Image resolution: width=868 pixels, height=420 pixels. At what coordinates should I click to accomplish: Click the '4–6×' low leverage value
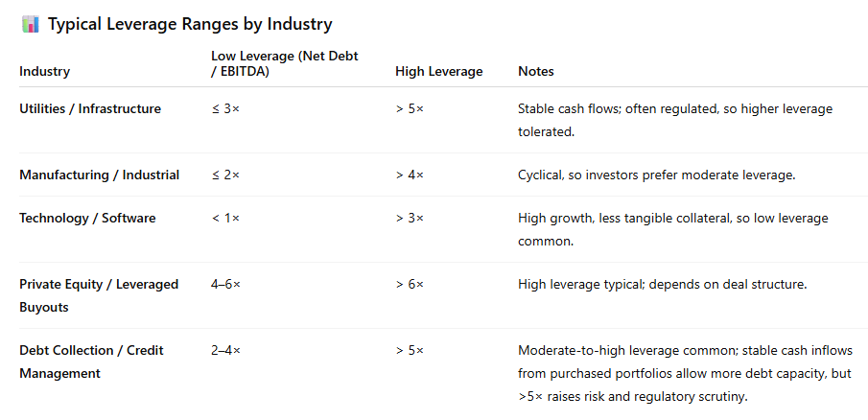coord(225,285)
